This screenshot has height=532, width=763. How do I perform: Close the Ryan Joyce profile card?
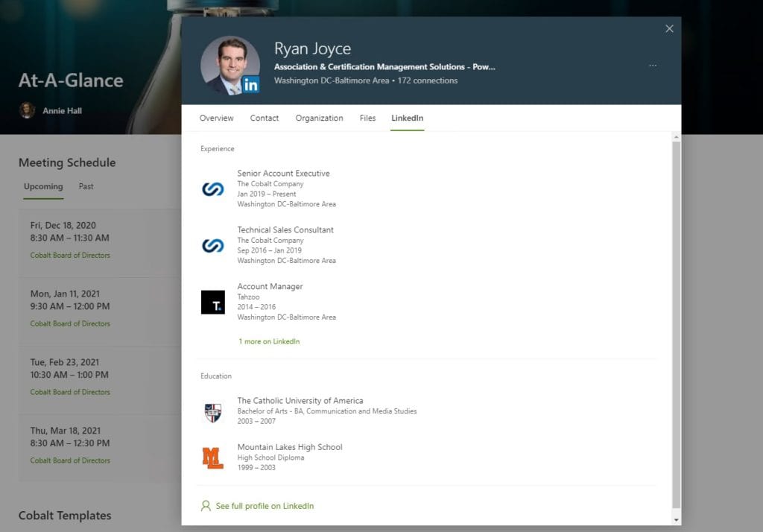pyautogui.click(x=669, y=29)
